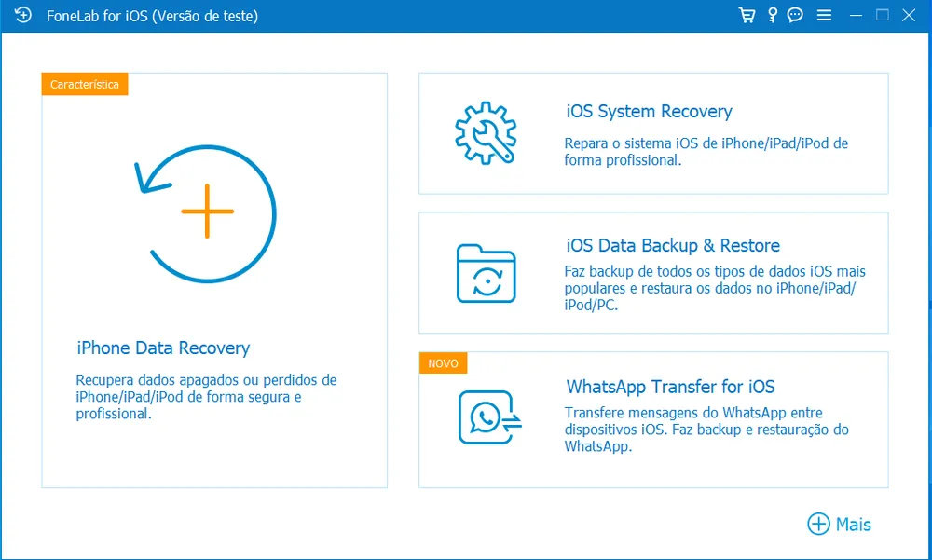This screenshot has width=932, height=560.
Task: Click the large circular recovery arrow icon
Action: coord(206,212)
